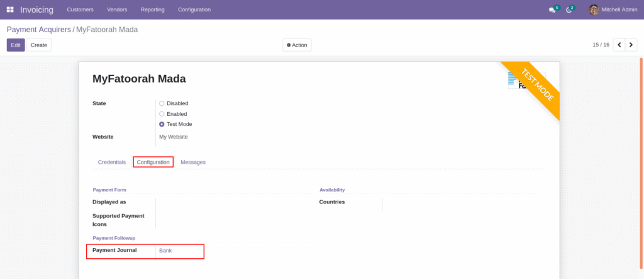Open the Action dropdown menu
Image resolution: width=644 pixels, height=279 pixels.
pyautogui.click(x=297, y=45)
